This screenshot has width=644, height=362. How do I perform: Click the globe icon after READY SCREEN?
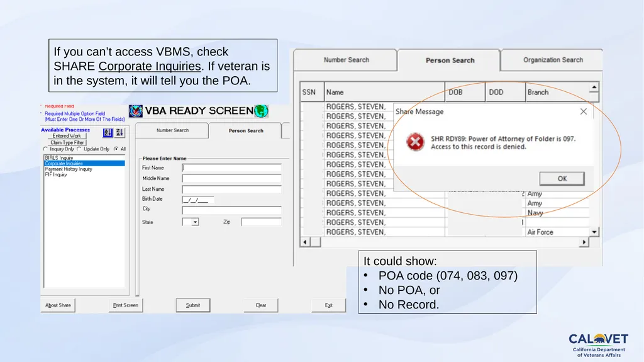point(261,111)
